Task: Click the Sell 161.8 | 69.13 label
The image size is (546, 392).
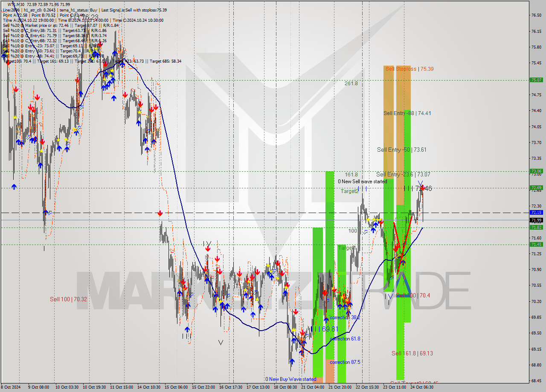Action: point(412,353)
